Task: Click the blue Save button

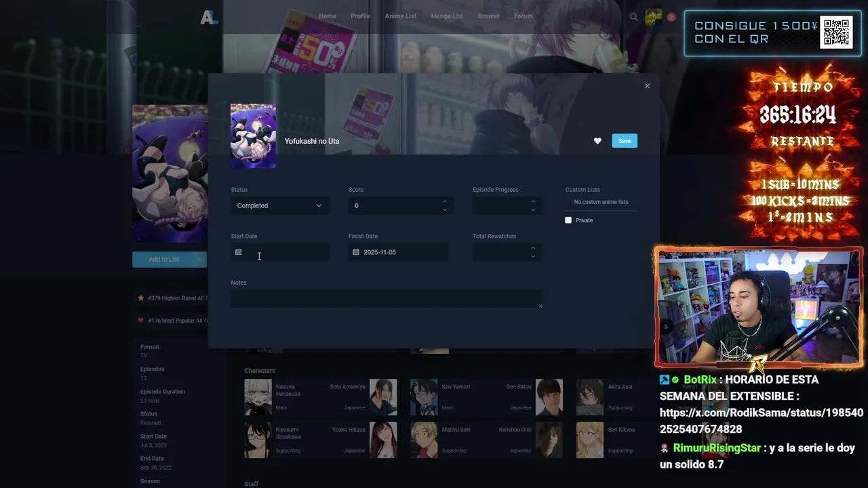Action: [x=625, y=141]
